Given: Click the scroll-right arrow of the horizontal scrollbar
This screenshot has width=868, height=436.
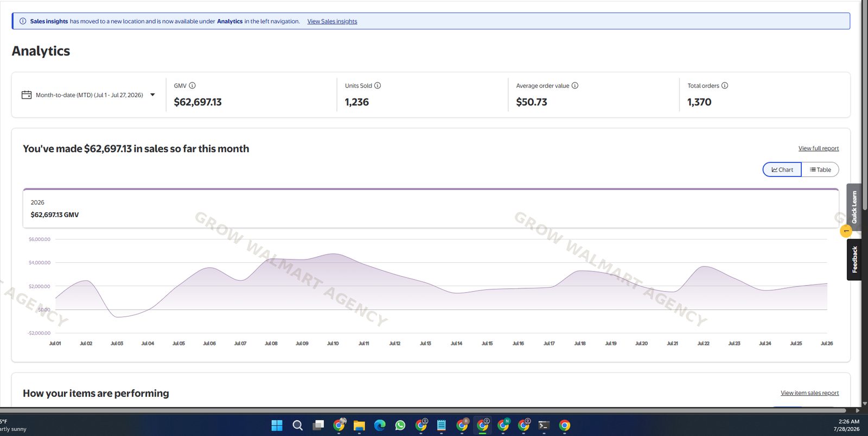Looking at the screenshot, I should pos(858,410).
